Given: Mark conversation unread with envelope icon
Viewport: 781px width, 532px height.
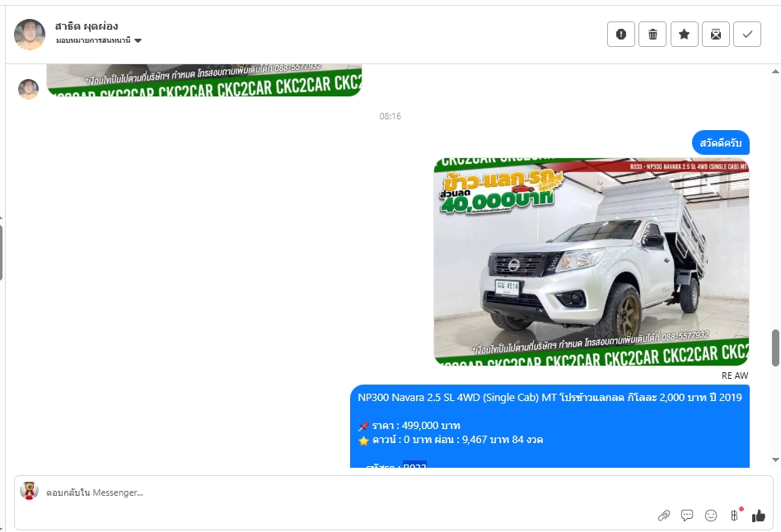Looking at the screenshot, I should [716, 35].
